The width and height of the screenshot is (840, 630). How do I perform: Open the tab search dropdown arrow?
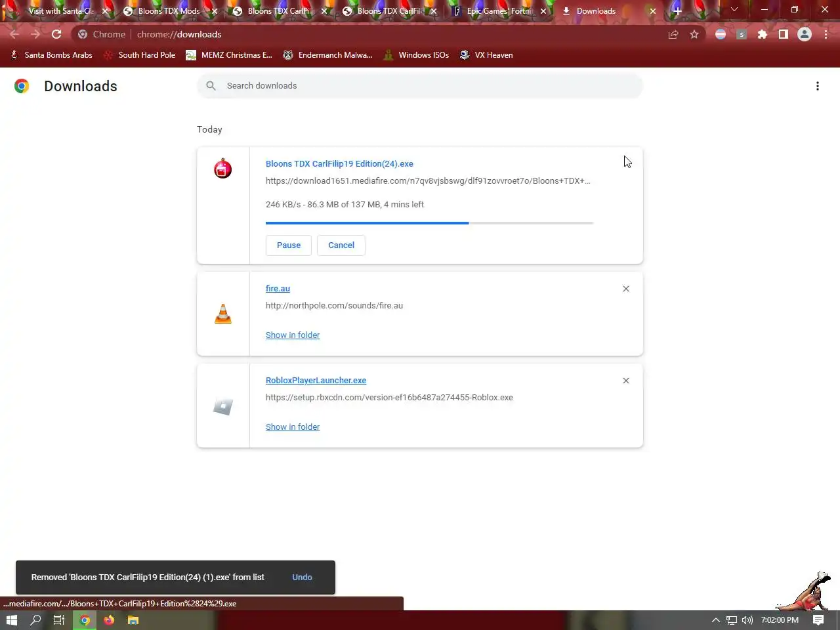[x=734, y=10]
